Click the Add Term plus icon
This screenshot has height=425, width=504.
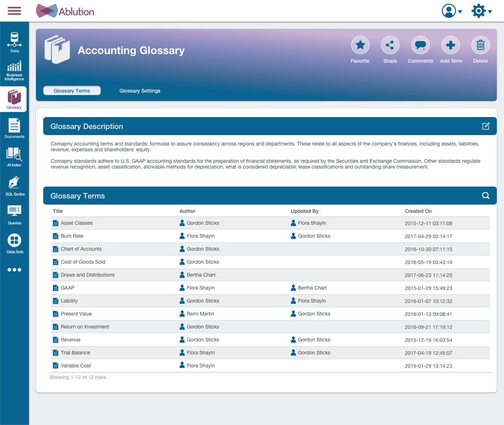(450, 45)
